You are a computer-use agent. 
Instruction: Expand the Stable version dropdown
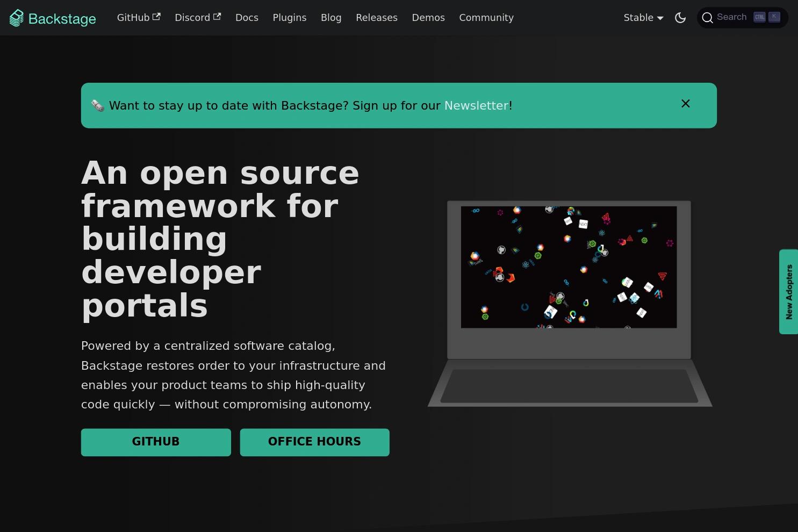643,18
